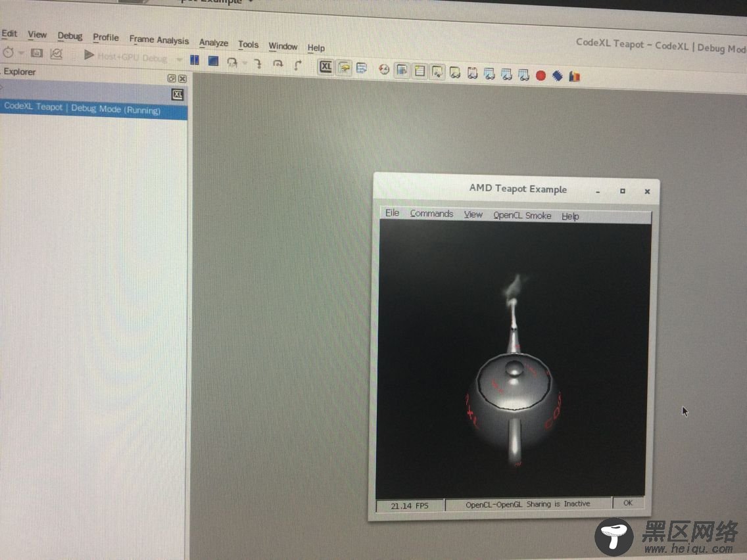Open the CodeXL main View menu
Image resolution: width=747 pixels, height=560 pixels.
tap(37, 34)
